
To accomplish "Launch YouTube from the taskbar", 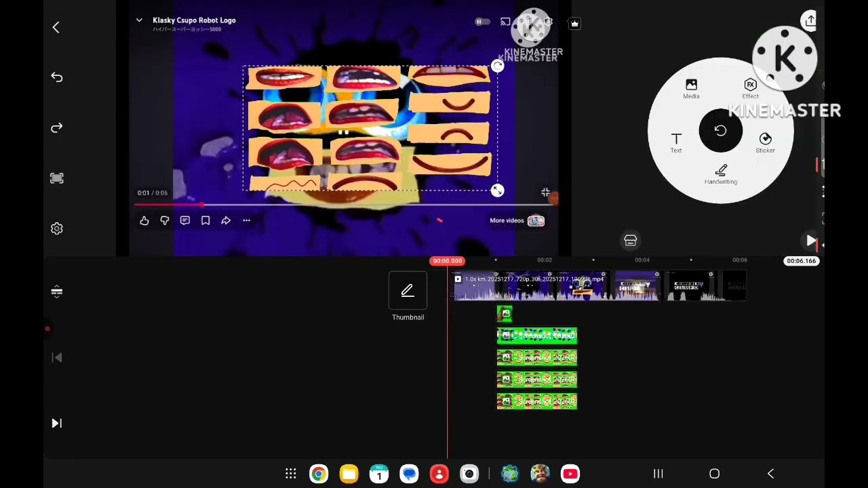I will (x=570, y=474).
